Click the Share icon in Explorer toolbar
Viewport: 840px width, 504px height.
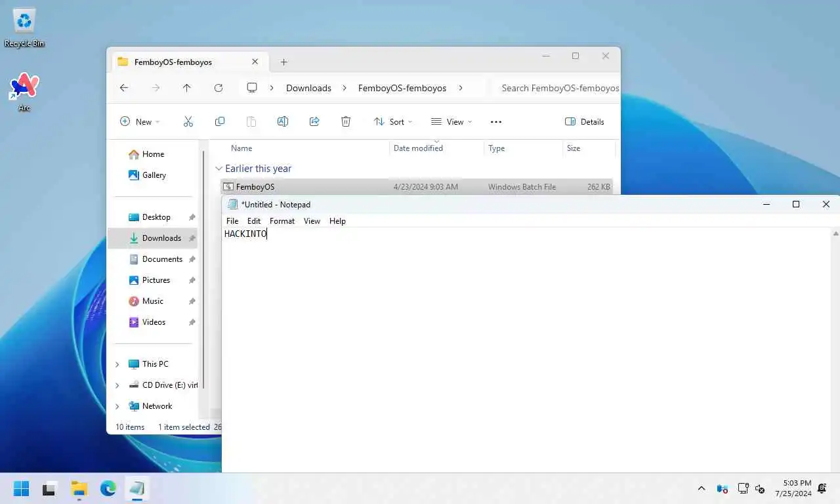(x=314, y=121)
